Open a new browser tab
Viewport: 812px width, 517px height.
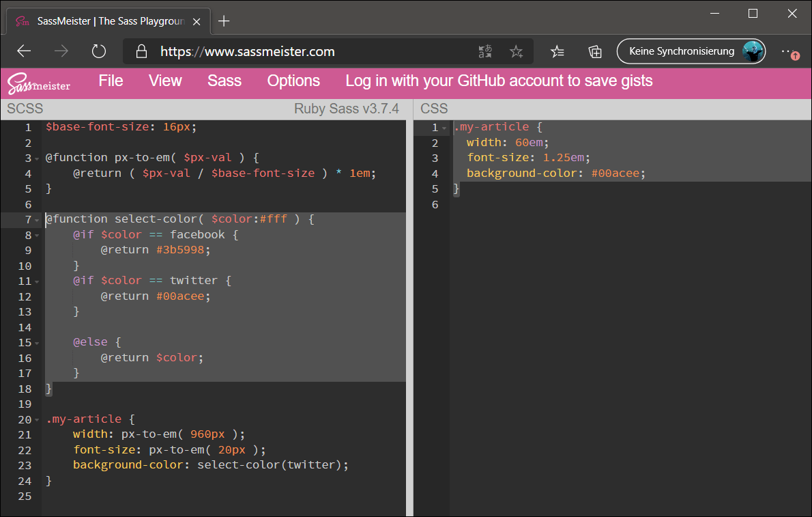[x=224, y=20]
